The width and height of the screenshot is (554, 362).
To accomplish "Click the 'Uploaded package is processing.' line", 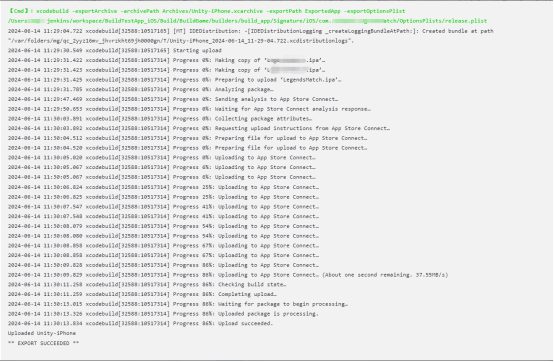I will point(163,314).
